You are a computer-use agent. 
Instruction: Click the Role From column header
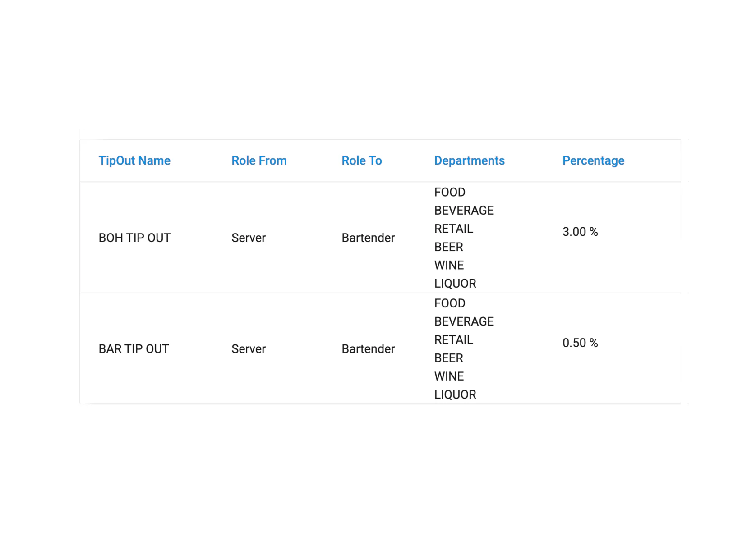pos(259,160)
